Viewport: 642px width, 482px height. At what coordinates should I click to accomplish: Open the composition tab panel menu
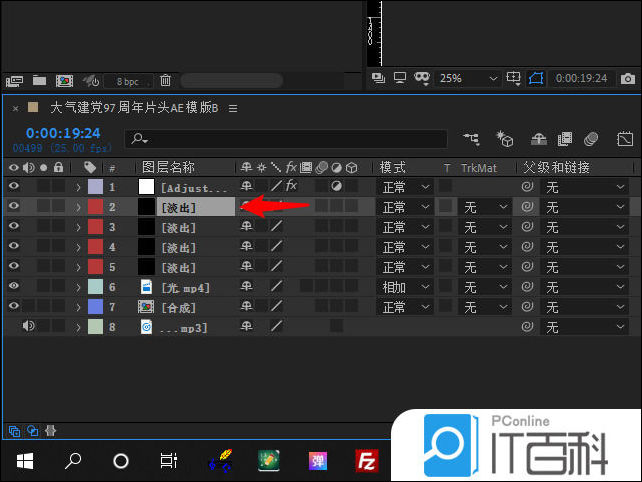click(233, 109)
